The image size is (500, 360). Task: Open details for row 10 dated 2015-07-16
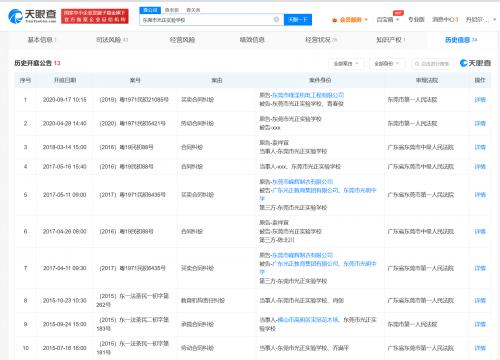(480, 348)
